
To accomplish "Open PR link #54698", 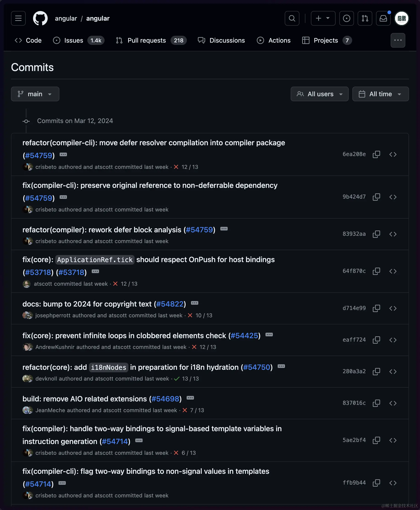I will tap(165, 399).
